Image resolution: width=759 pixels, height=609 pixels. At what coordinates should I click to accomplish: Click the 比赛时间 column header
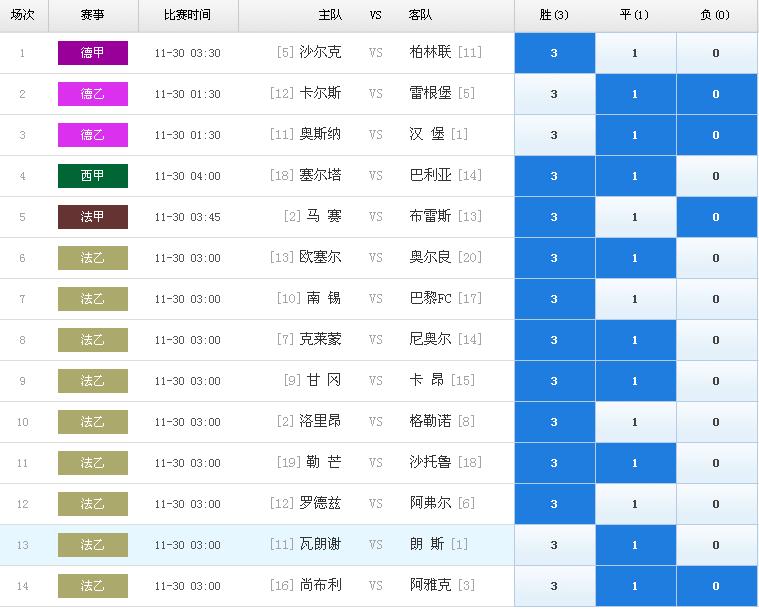coord(187,15)
